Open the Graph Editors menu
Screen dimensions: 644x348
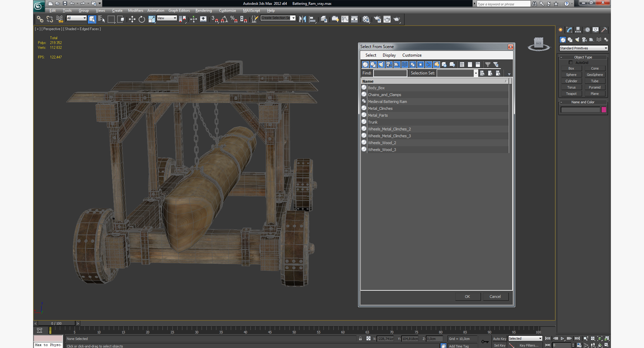[179, 10]
